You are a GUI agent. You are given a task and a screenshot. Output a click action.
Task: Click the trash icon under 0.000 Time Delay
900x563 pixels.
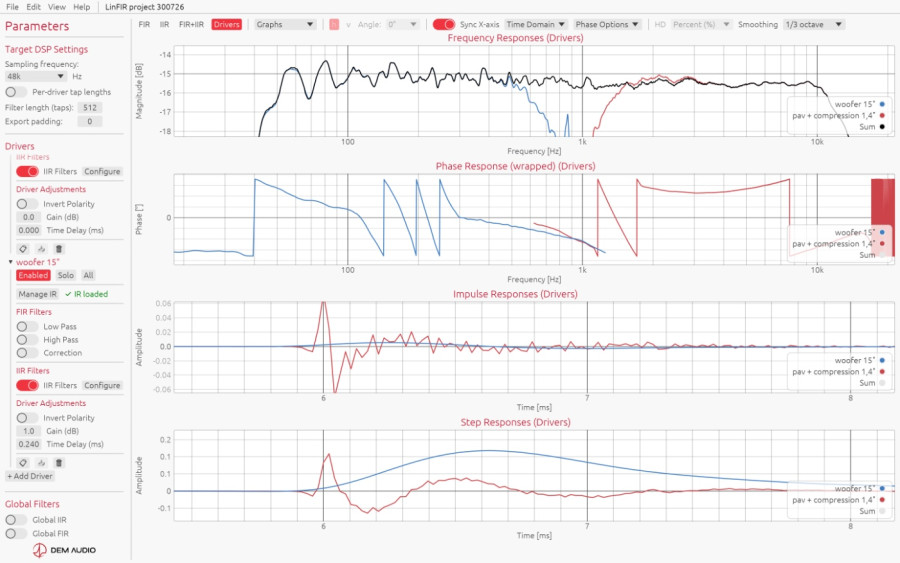[59, 249]
